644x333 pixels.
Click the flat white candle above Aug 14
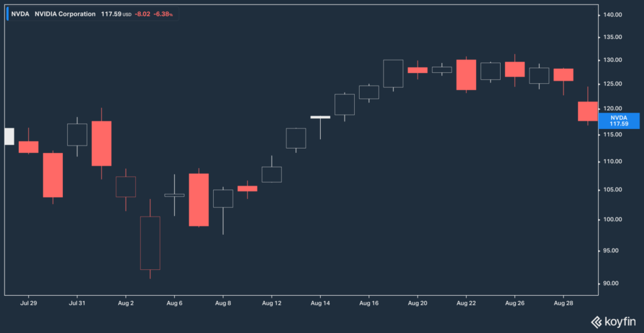pos(320,117)
